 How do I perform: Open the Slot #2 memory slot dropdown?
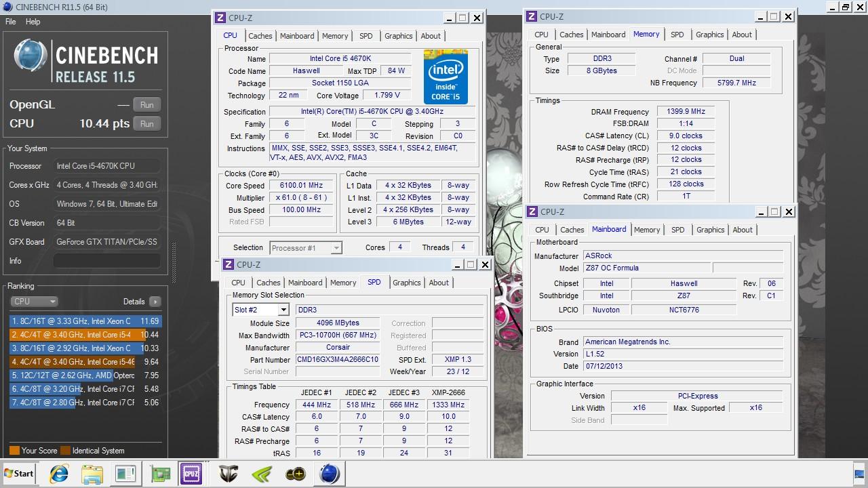[260, 310]
